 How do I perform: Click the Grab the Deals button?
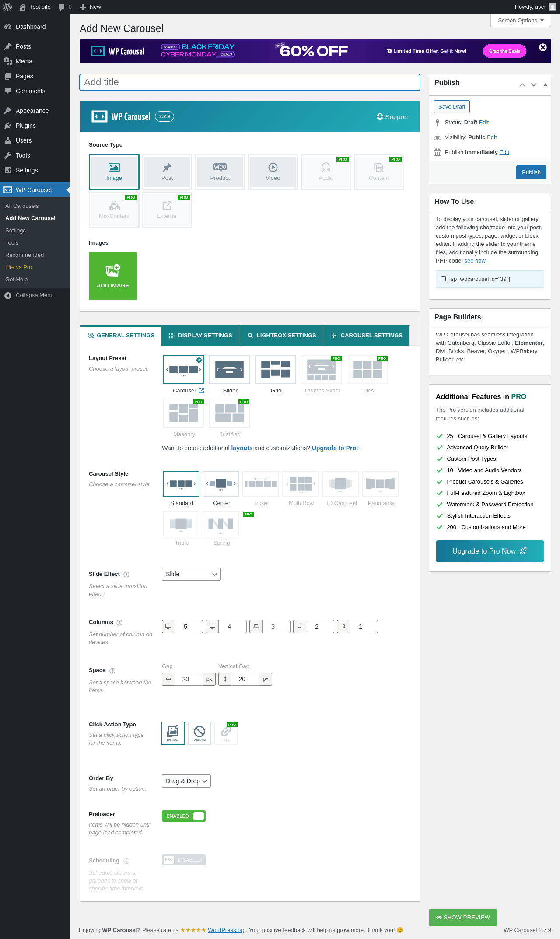[x=504, y=51]
